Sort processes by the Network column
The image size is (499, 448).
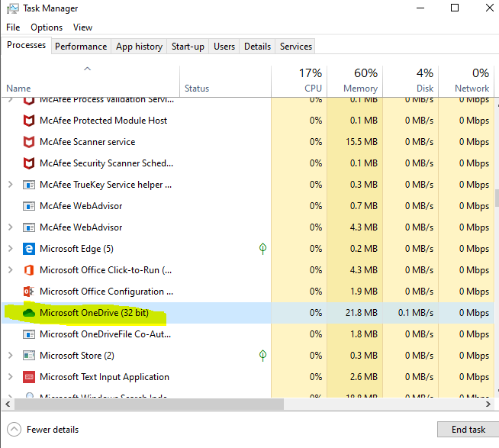coord(466,81)
